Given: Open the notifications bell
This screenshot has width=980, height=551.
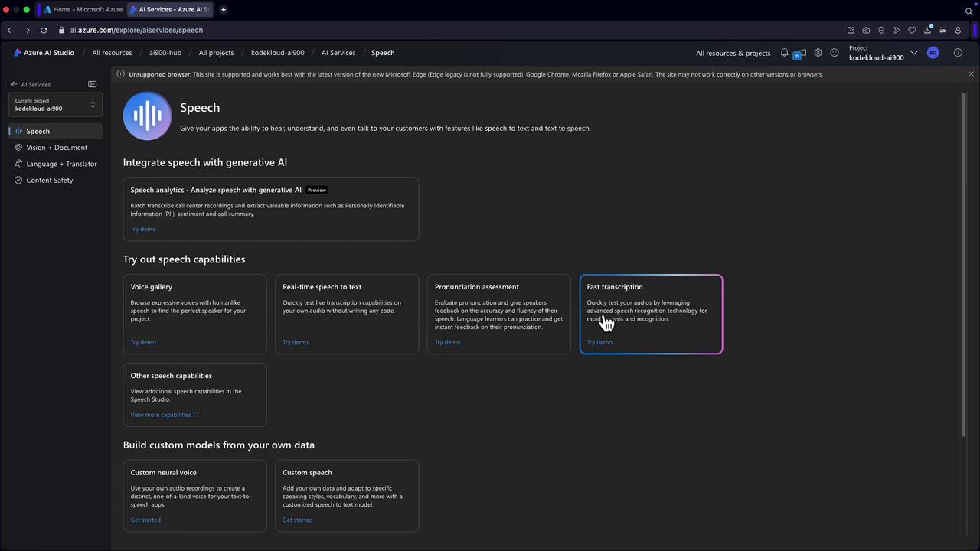Looking at the screenshot, I should click(x=784, y=53).
